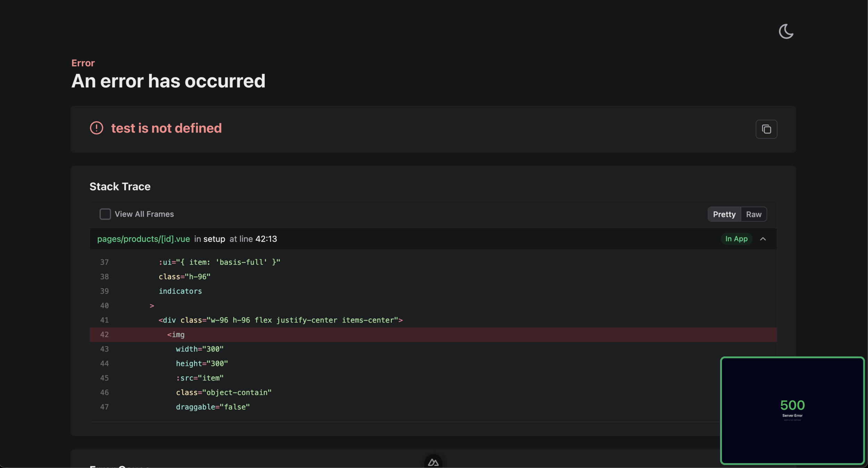
Task: Click the 'test is not defined' message
Action: (166, 128)
